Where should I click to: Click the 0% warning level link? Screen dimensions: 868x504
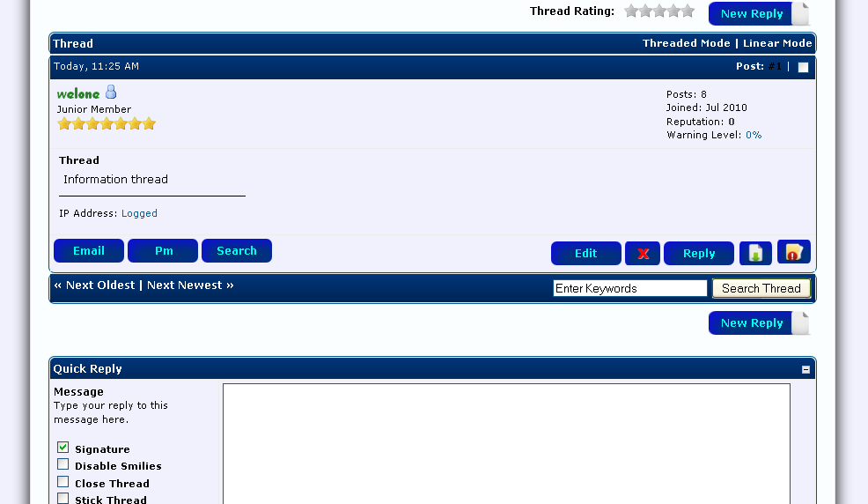coord(754,135)
